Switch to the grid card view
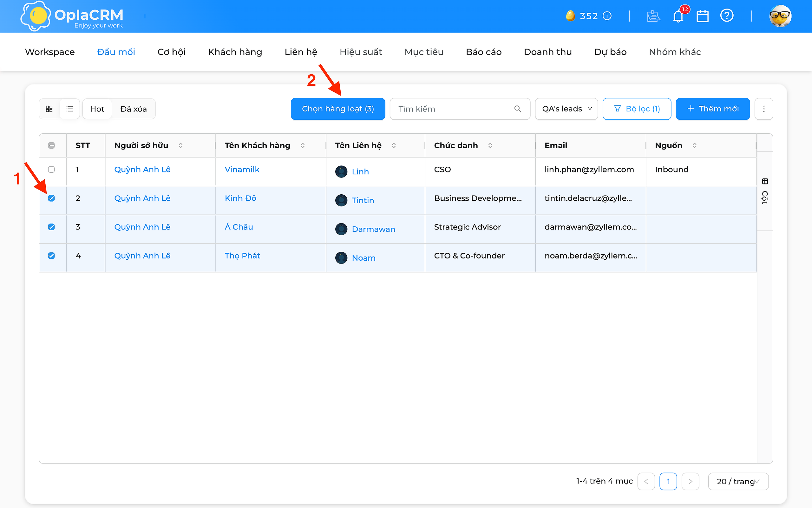This screenshot has width=812, height=508. coord(49,109)
